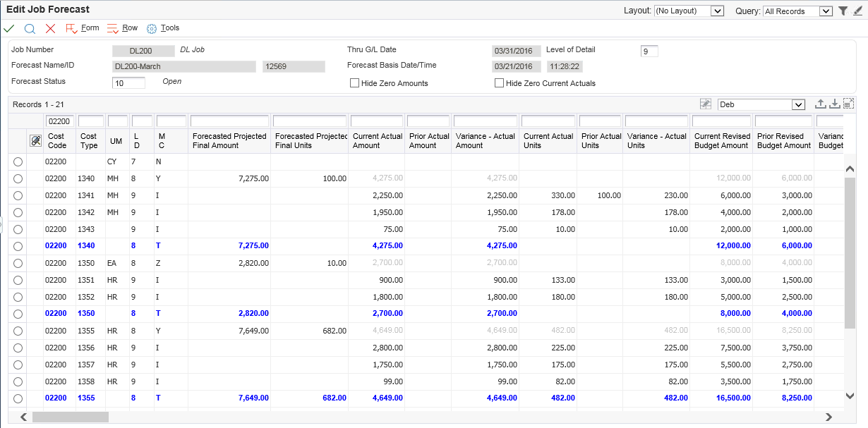Open the Row menu
Viewport: 868px width, 428px height.
coord(130,28)
